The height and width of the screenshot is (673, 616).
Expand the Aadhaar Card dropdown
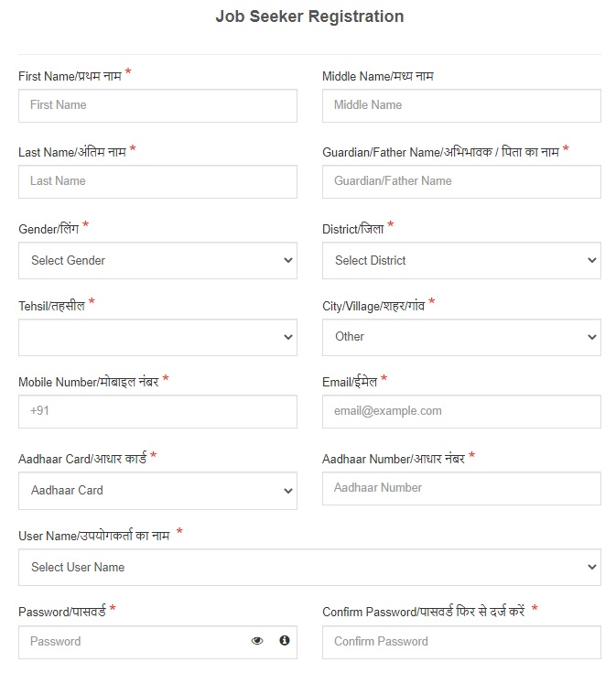(x=157, y=491)
